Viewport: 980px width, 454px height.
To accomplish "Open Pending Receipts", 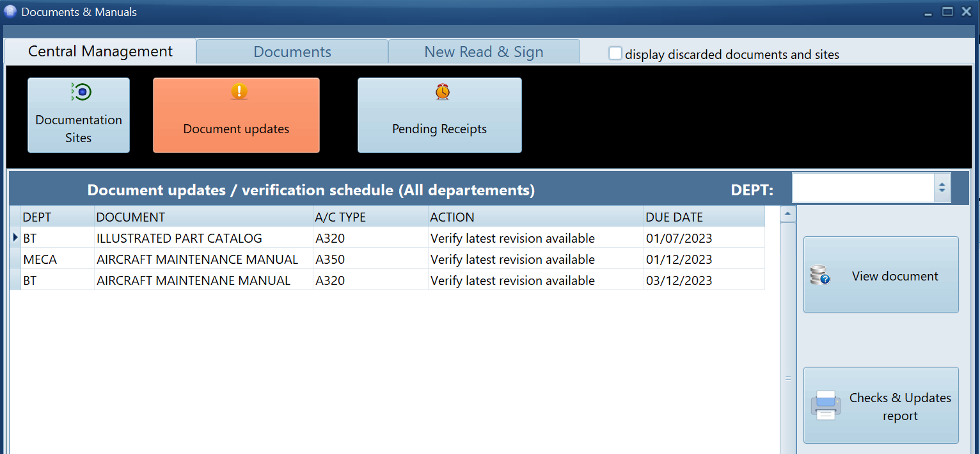I will [439, 115].
